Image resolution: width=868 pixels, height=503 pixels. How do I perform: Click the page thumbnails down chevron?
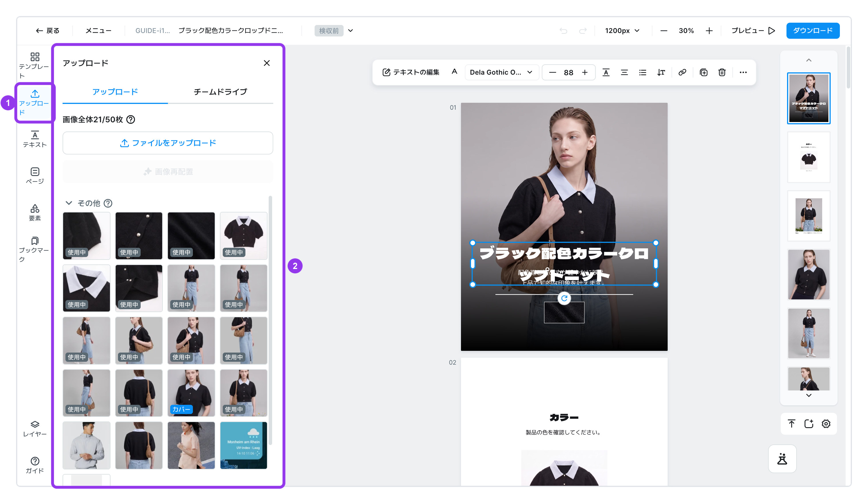pos(808,395)
